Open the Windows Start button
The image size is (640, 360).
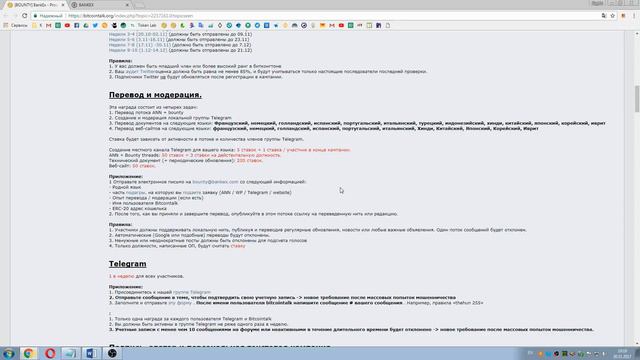coord(8,353)
